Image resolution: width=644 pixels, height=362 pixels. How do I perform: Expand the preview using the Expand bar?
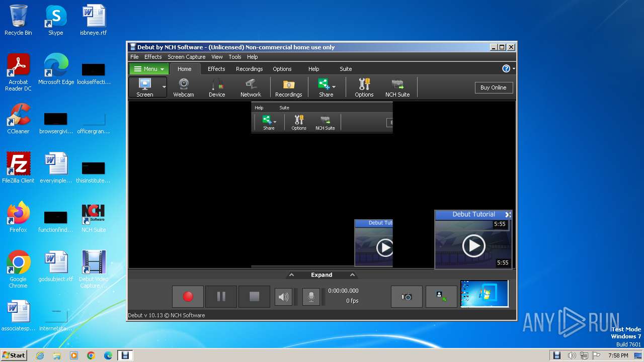(x=321, y=275)
